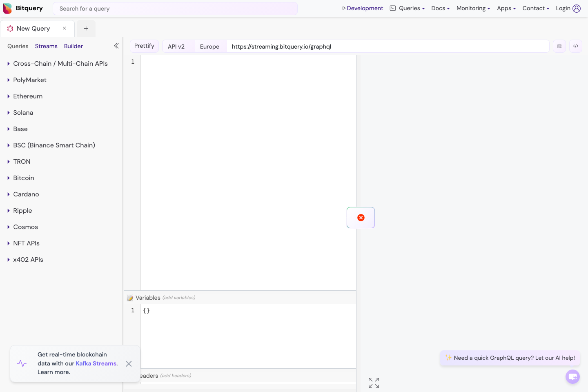Select the Europe region toggle

[x=210, y=47]
